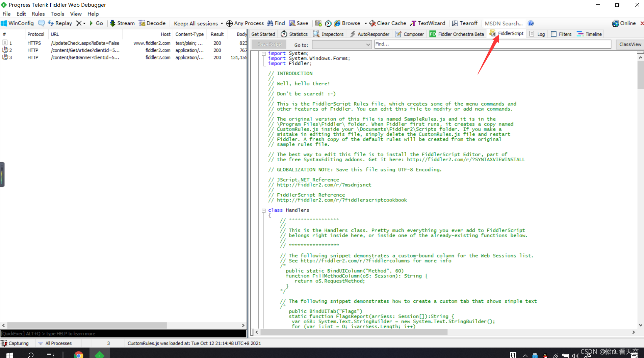This screenshot has height=358, width=644.
Task: Select the Any Process picker
Action: pos(245,23)
